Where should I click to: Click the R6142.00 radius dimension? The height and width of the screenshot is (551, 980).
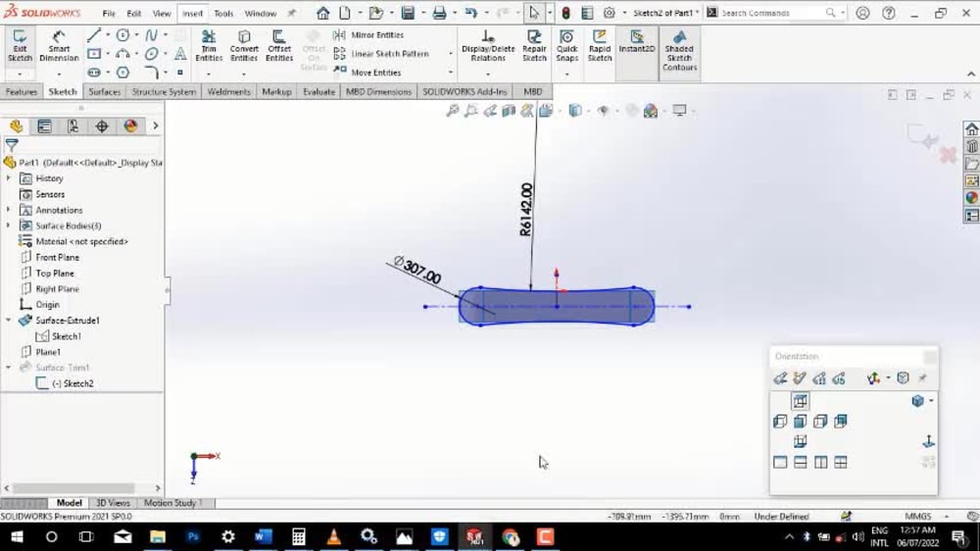526,210
